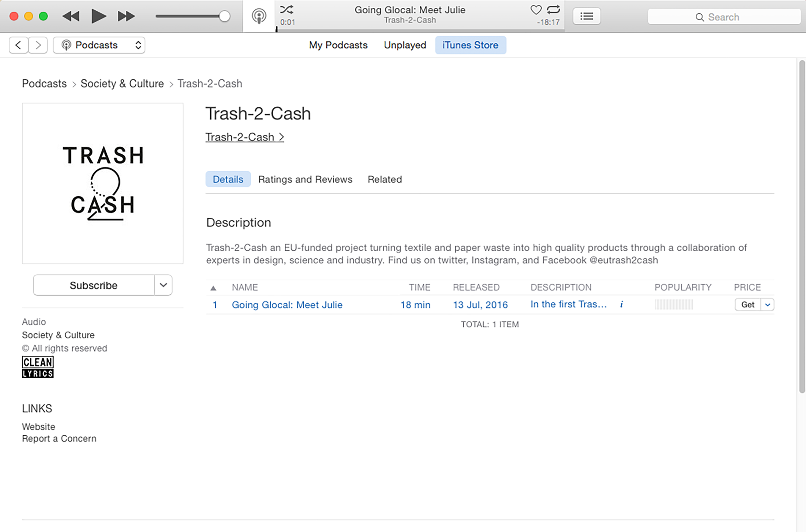The image size is (806, 532).
Task: Sort episodes by RELEASED column
Action: click(x=476, y=287)
